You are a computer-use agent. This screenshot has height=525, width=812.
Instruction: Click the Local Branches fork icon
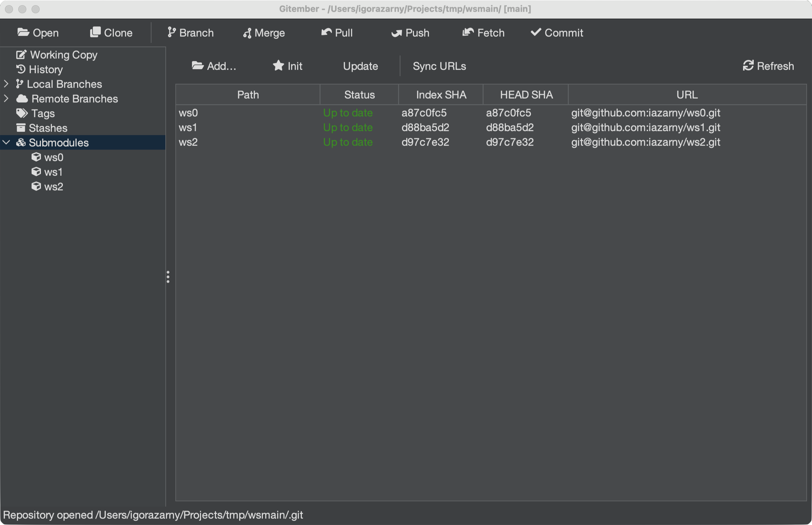(x=19, y=84)
